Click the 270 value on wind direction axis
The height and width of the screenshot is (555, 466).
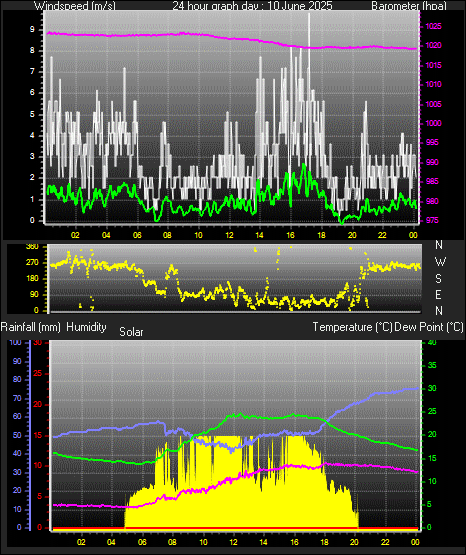[32, 263]
